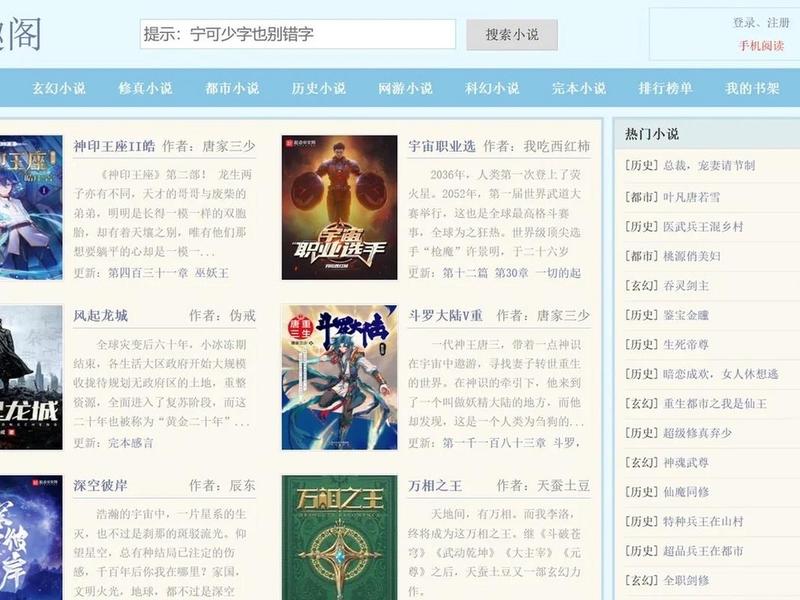Image resolution: width=800 pixels, height=600 pixels.
Task: Select hot novel 暗恋成欢，女人休想逃
Action: pos(720,374)
